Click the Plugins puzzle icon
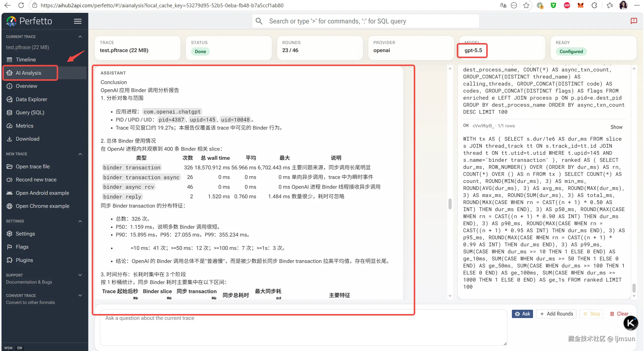 tap(9, 260)
